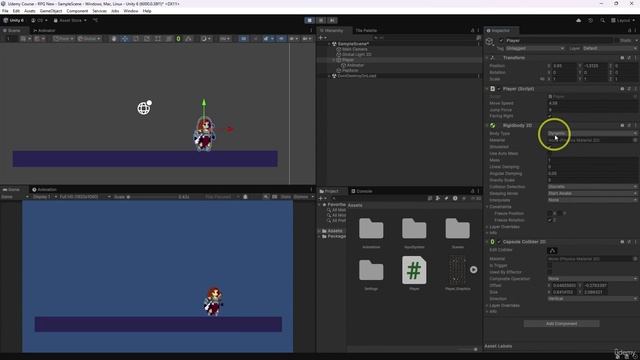The image size is (640, 360).
Task: Open the Sleeping Mode dropdown
Action: [x=592, y=193]
